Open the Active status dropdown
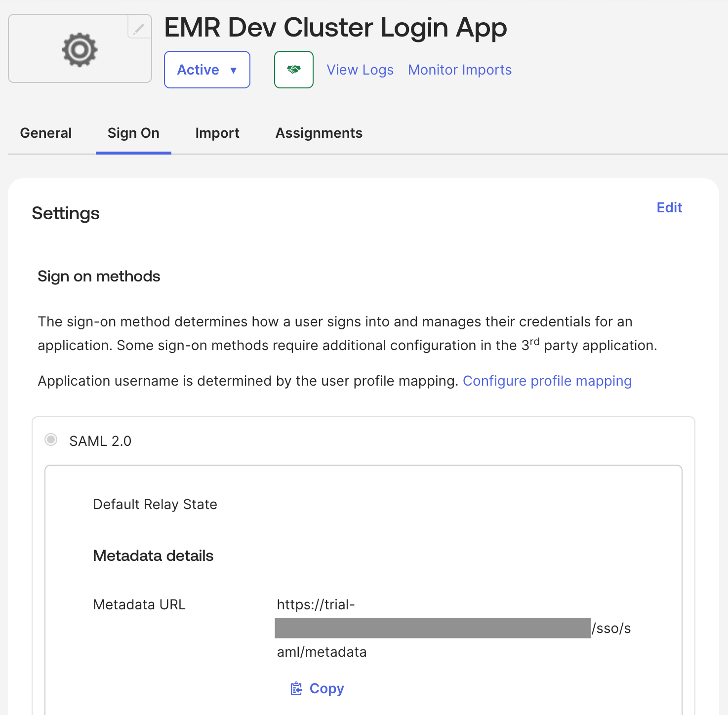This screenshot has height=715, width=728. (x=207, y=70)
